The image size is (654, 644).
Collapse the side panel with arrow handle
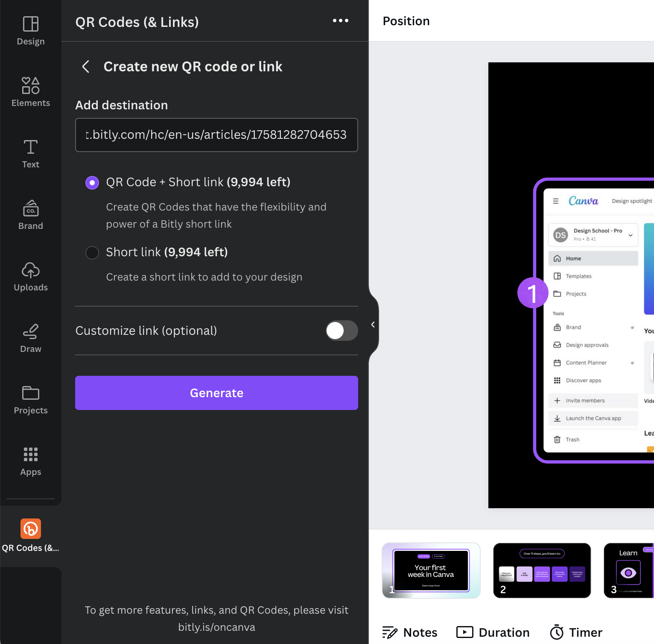[373, 325]
